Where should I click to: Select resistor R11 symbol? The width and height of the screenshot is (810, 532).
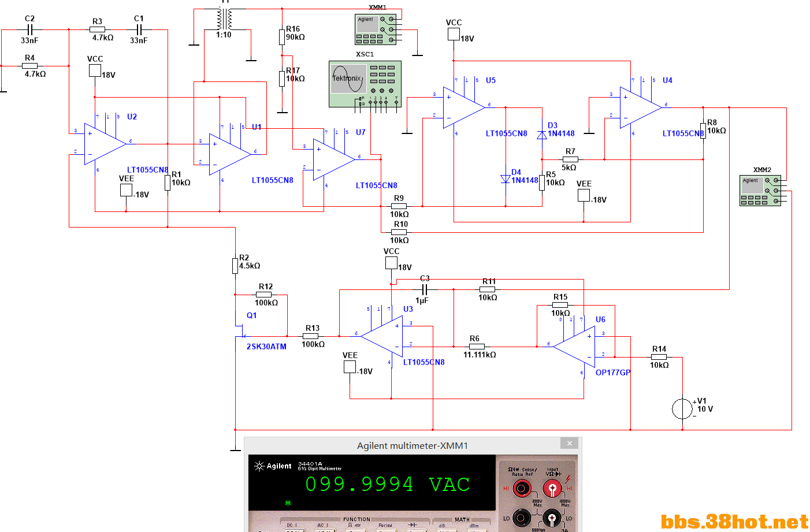coord(488,289)
